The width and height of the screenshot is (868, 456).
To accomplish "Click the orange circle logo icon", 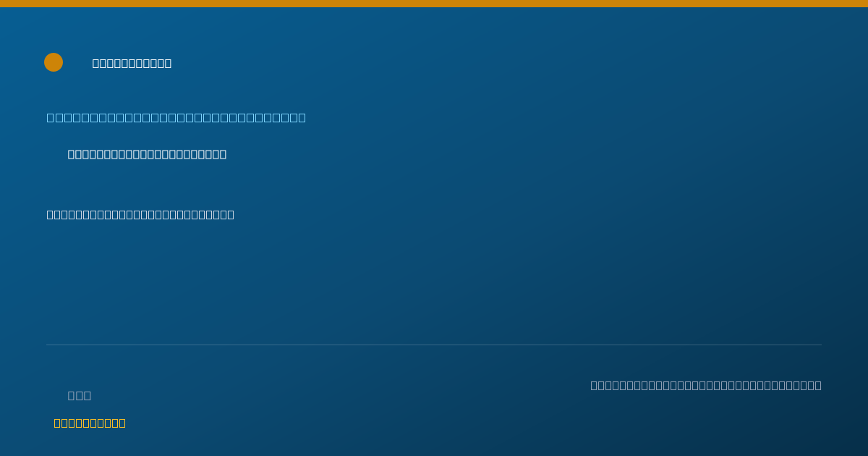I will point(54,62).
